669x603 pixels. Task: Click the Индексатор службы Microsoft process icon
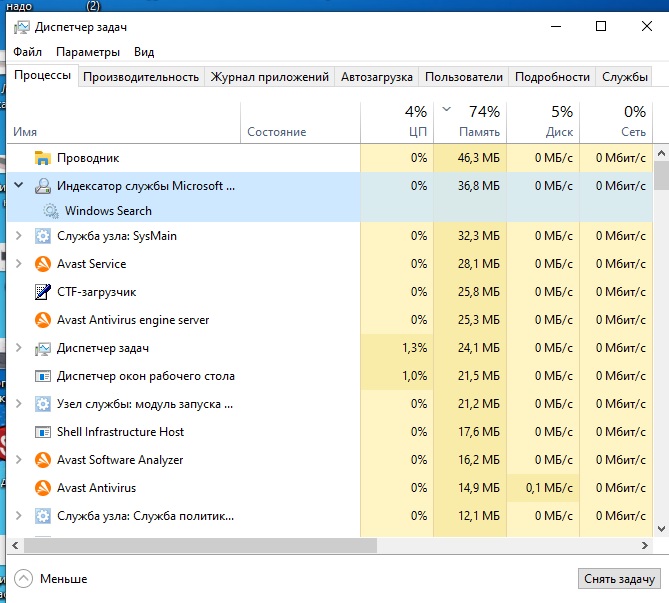[x=42, y=186]
